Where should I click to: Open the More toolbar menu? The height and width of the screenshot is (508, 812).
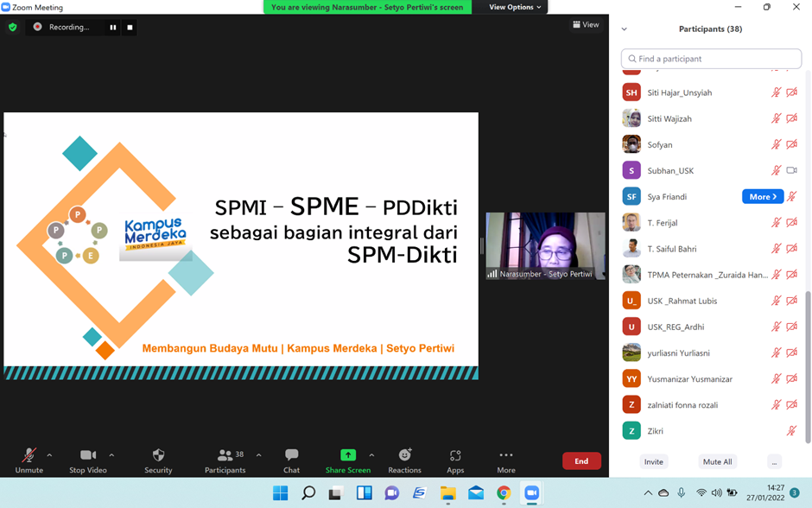pos(506,460)
